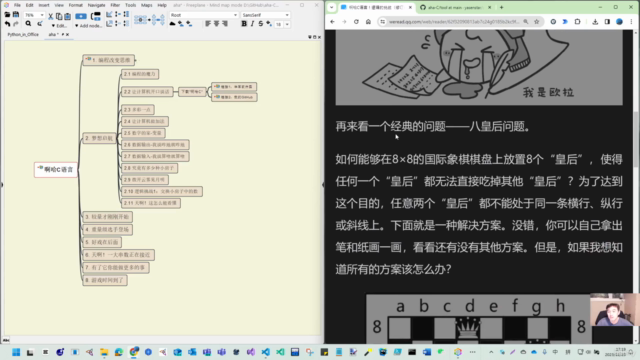640x360 pixels.
Task: Open Windows Start button on taskbar
Action: (16, 352)
